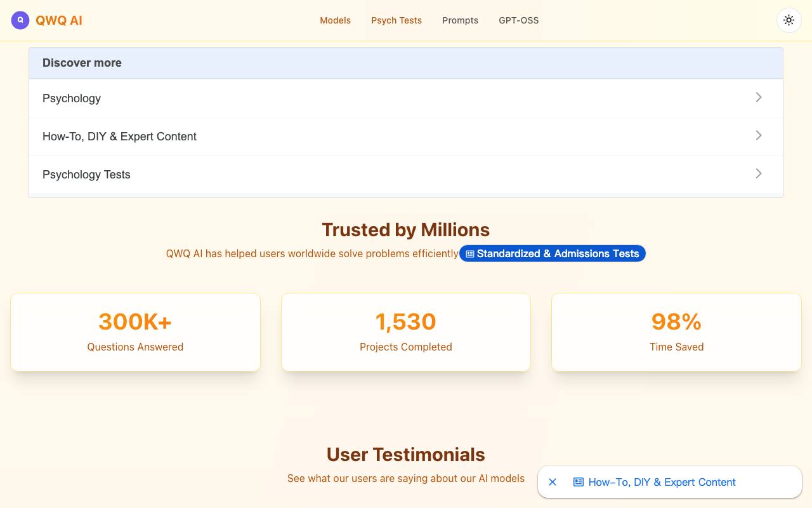Select the Psychology list entry text
Screen dimensions: 812x508
click(72, 98)
